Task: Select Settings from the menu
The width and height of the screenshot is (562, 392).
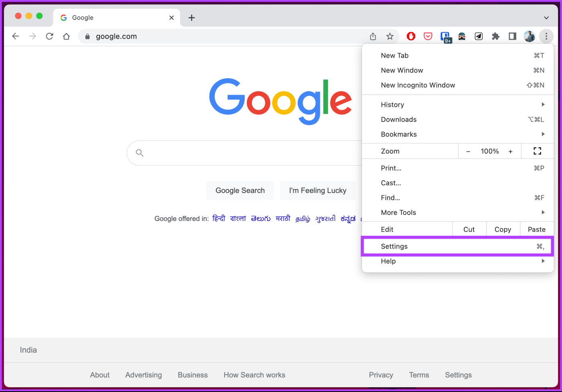Action: [394, 246]
